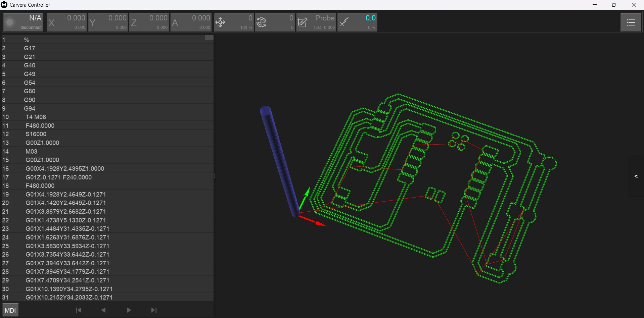Viewport: 644px width, 318px height.
Task: Select line 1 percent sign
Action: (107, 40)
